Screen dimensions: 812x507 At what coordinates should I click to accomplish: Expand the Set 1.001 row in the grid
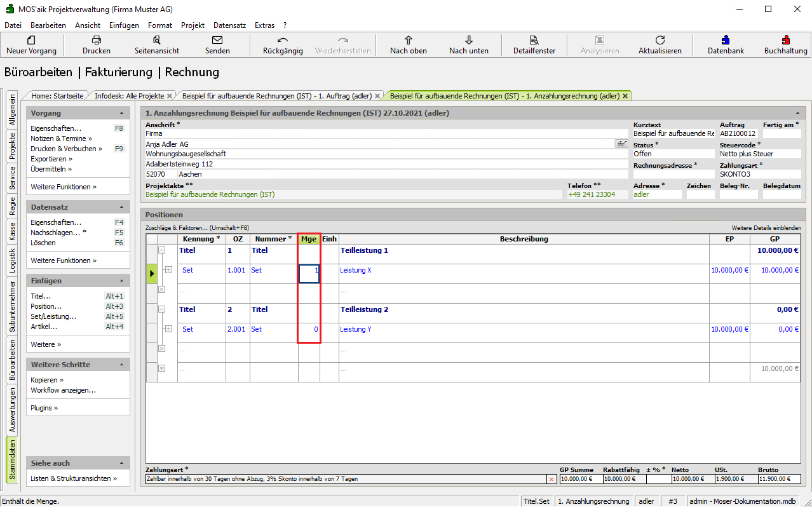tap(168, 270)
